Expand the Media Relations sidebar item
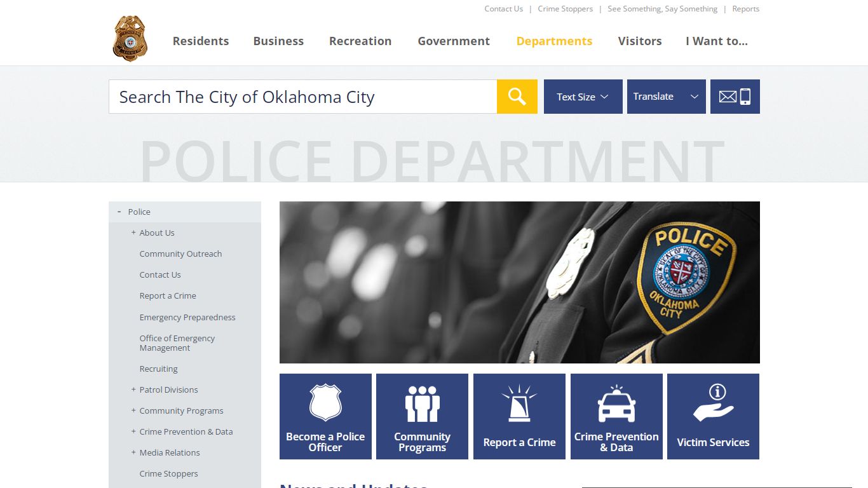Viewport: 868px width, 488px height. pyautogui.click(x=133, y=452)
